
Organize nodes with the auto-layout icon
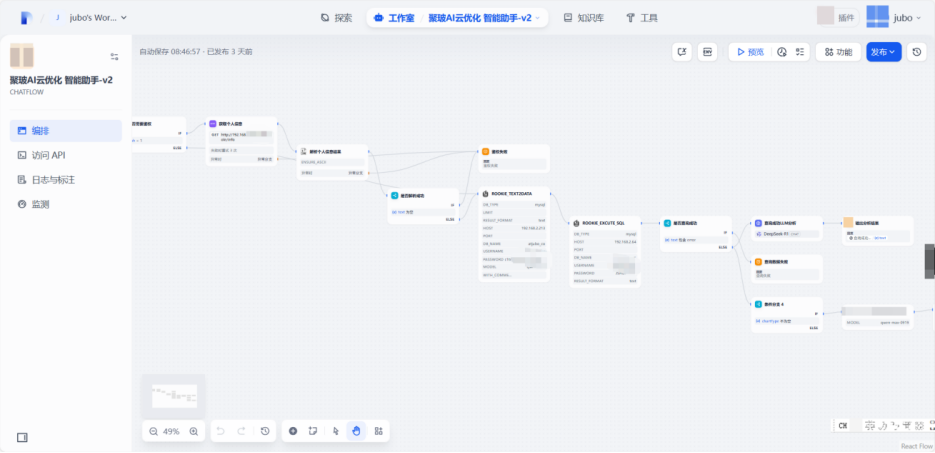point(379,431)
